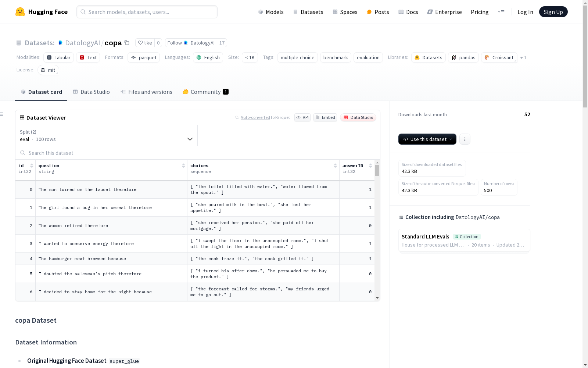Click the heart like button

145,43
